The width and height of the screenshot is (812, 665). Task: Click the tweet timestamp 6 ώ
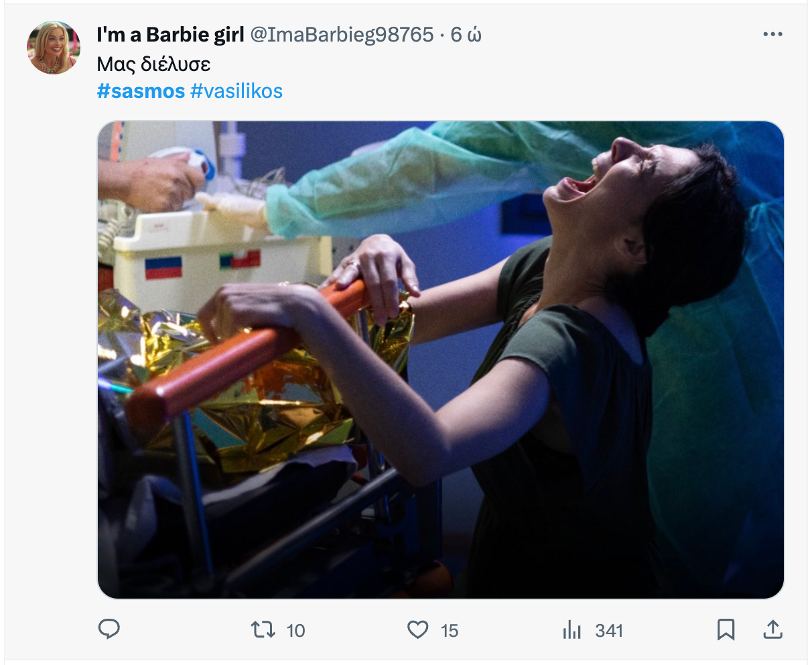tap(466, 35)
